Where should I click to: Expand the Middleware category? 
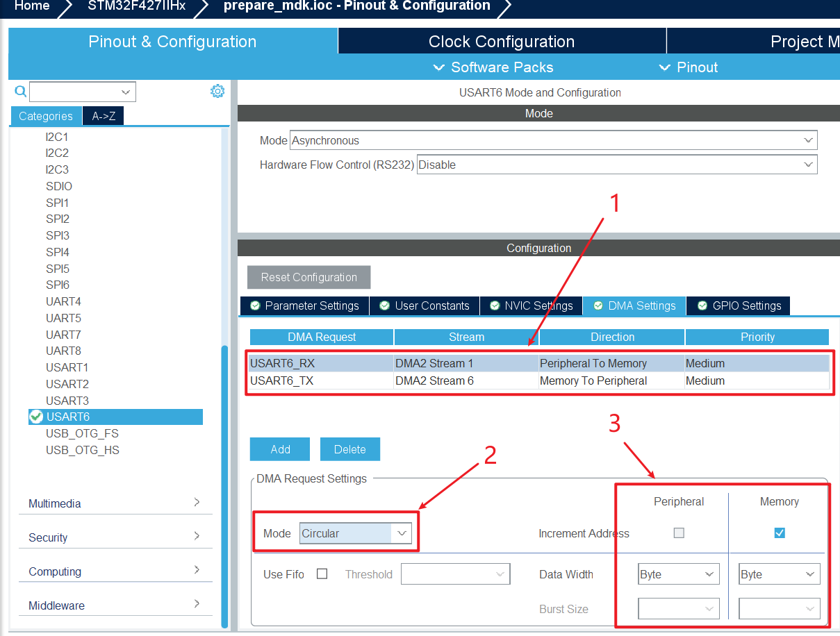point(115,605)
